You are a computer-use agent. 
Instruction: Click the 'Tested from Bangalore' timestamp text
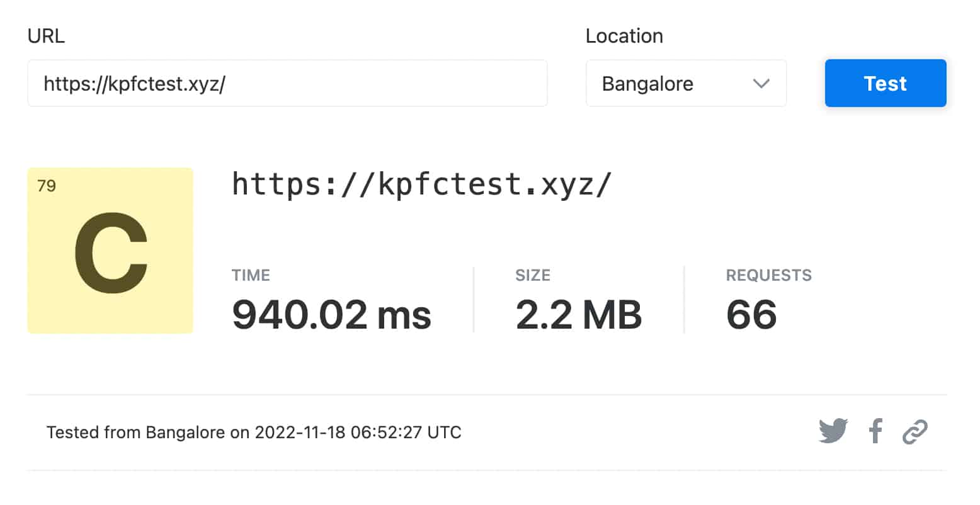tap(254, 433)
